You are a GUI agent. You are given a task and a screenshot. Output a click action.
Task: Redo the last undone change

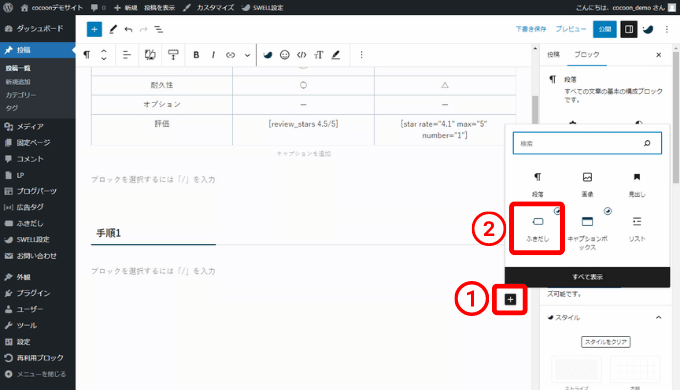click(144, 29)
